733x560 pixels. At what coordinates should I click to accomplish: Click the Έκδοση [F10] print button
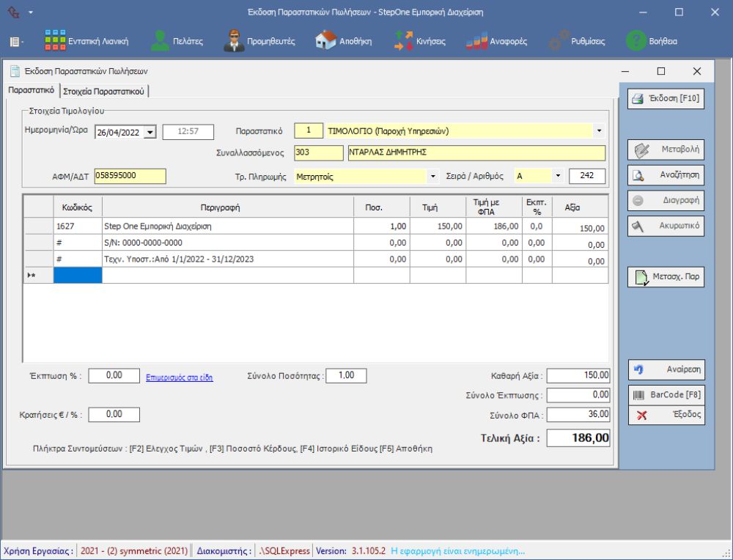tap(666, 99)
